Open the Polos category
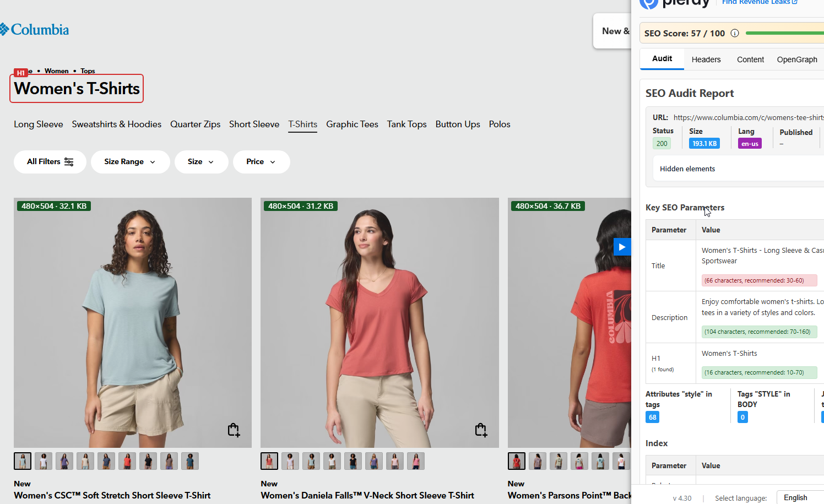Screen dimensions: 824x504 (x=500, y=124)
